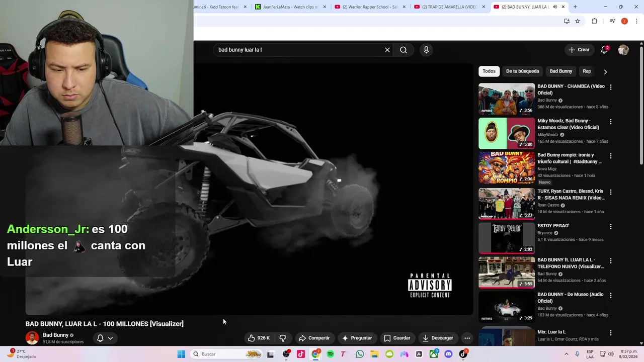Open Bad Bunny channel name link
The image size is (644, 362).
coord(55,335)
